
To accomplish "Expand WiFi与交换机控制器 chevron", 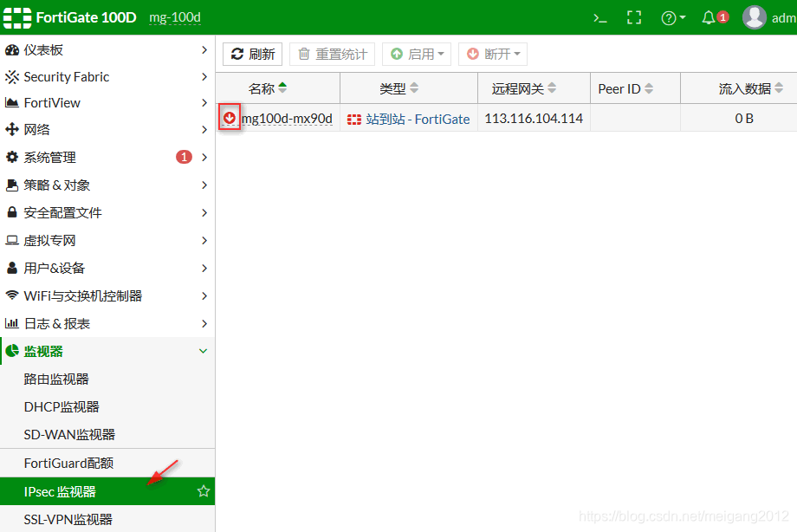I will point(204,296).
